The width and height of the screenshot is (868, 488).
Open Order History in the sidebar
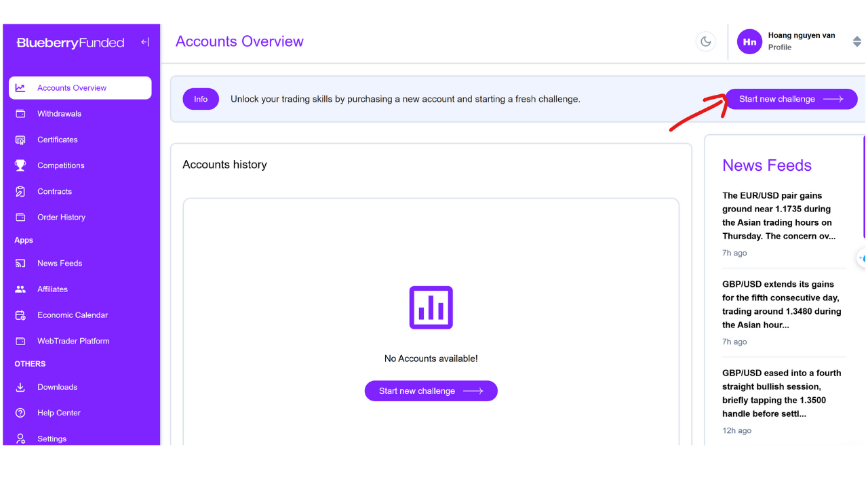(x=61, y=218)
